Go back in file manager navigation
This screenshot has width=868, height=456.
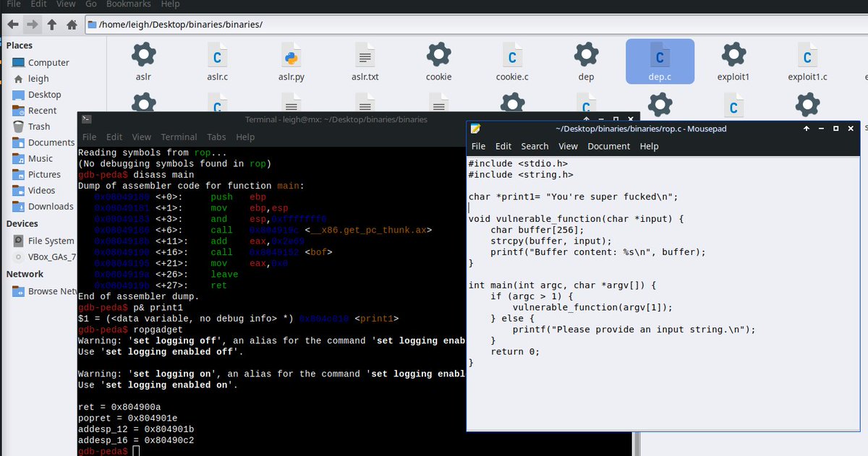point(14,25)
